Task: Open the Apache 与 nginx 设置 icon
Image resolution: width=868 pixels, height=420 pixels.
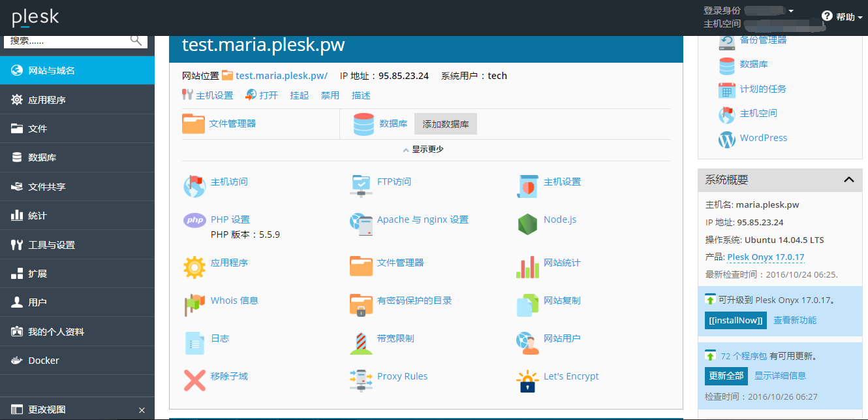Action: [361, 224]
